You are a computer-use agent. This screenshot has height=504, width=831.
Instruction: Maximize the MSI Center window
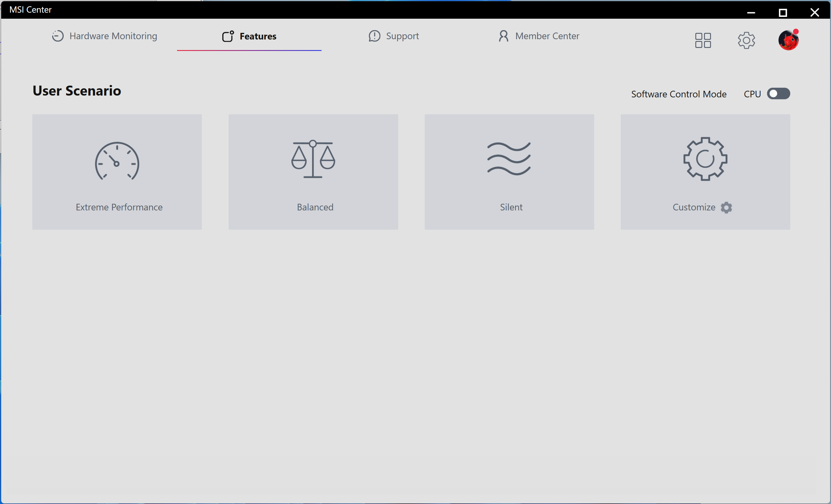pyautogui.click(x=782, y=13)
